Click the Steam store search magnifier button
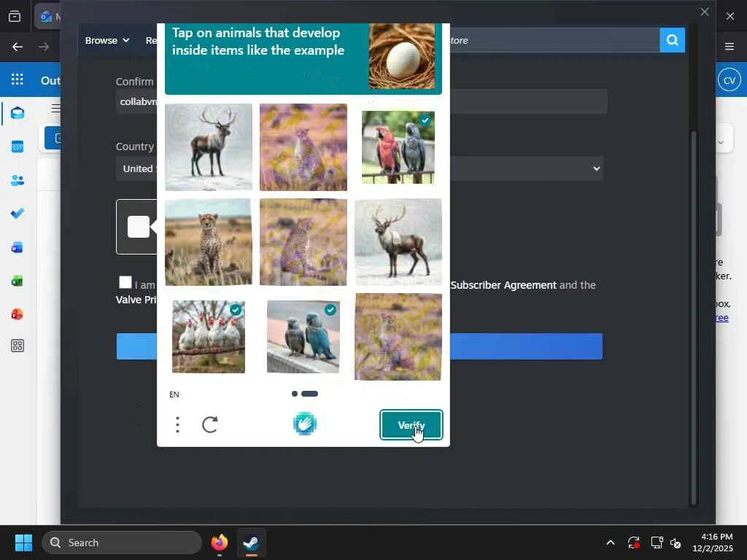The height and width of the screenshot is (560, 747). click(x=672, y=40)
